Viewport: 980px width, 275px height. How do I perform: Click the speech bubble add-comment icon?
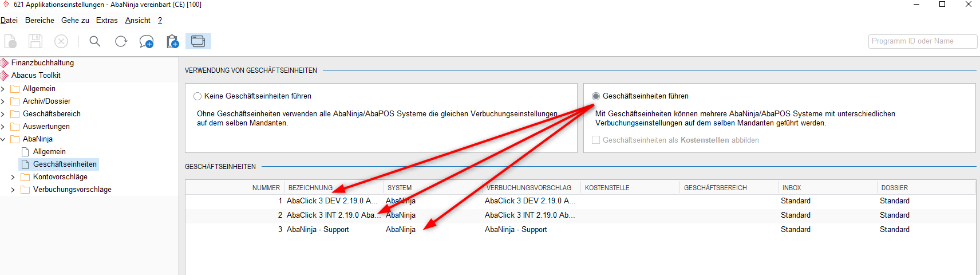(147, 41)
